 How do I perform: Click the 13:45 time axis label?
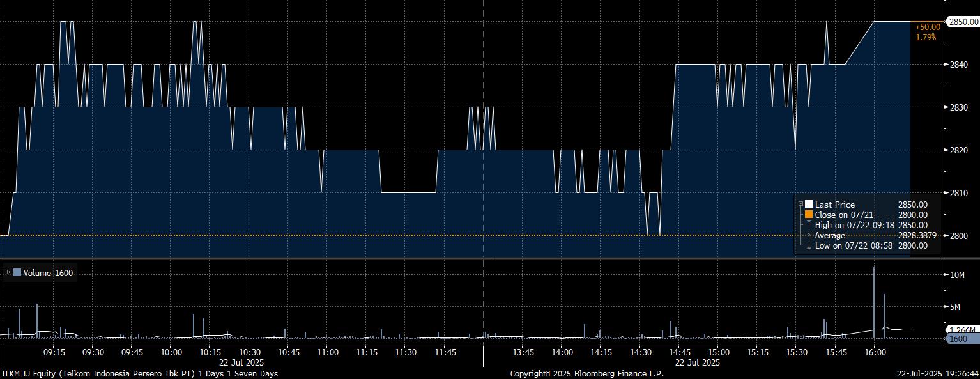[x=523, y=352]
